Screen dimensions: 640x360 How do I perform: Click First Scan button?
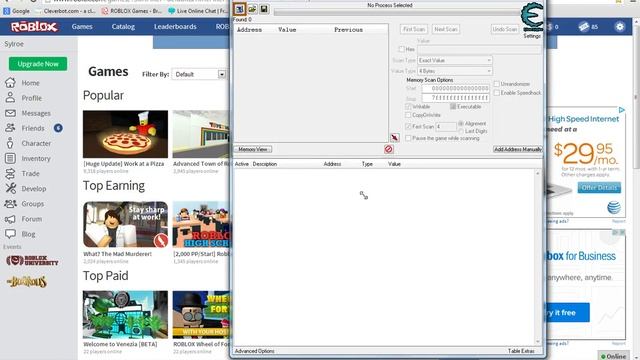[x=414, y=29]
